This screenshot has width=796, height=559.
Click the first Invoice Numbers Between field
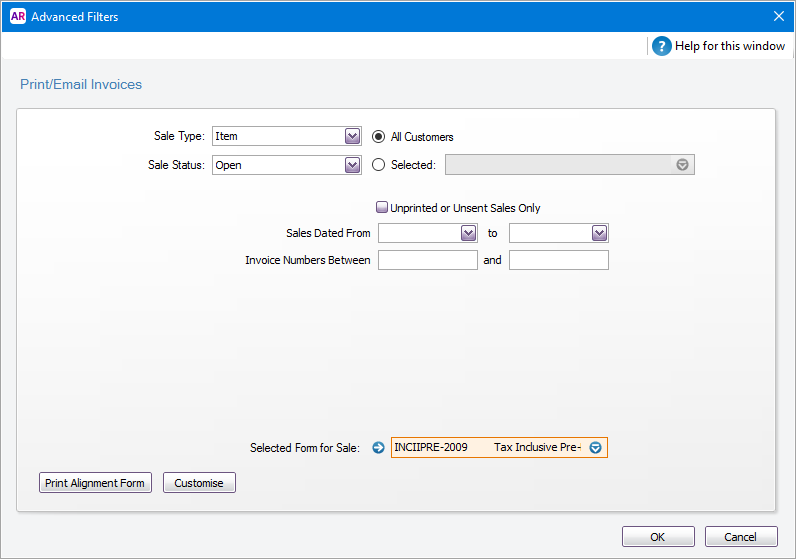pos(428,260)
